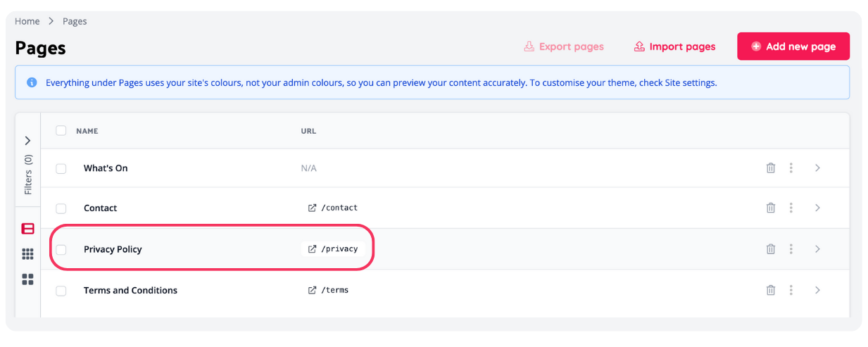Tick the What's On checkbox
868x347 pixels.
61,169
